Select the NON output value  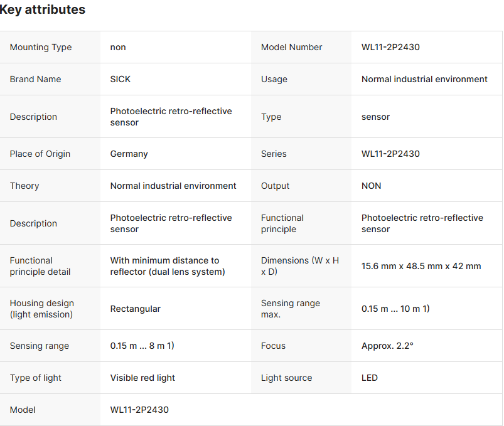click(x=372, y=186)
